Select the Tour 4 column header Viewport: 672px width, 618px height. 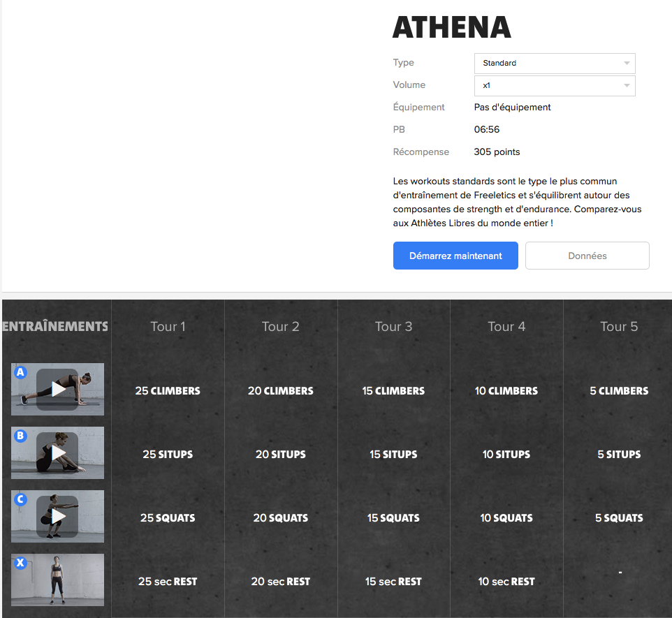point(506,327)
